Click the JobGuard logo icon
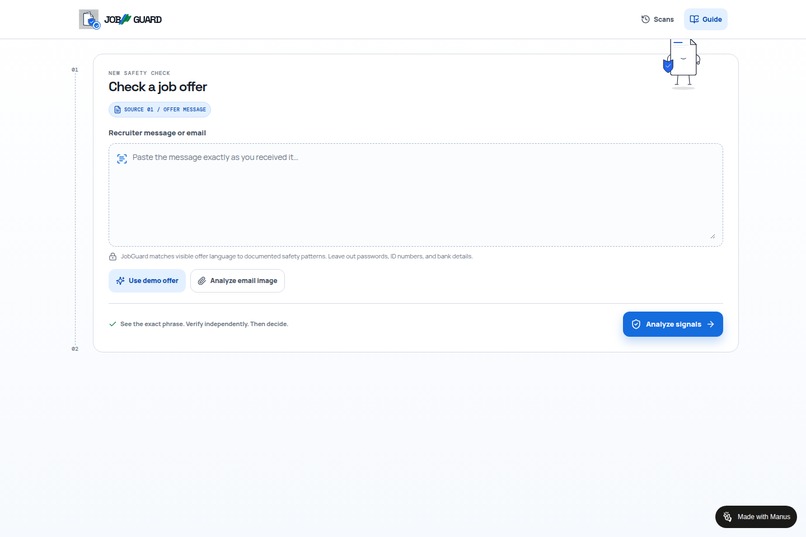The height and width of the screenshot is (537, 806). (89, 20)
